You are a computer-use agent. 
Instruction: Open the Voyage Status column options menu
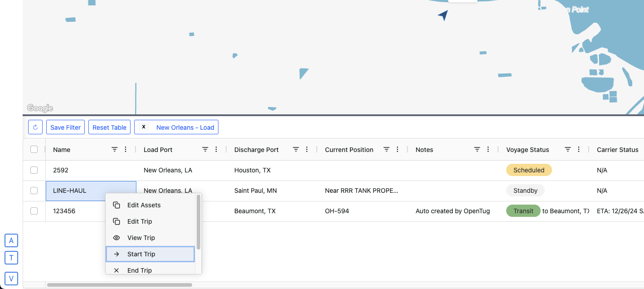[x=578, y=149]
